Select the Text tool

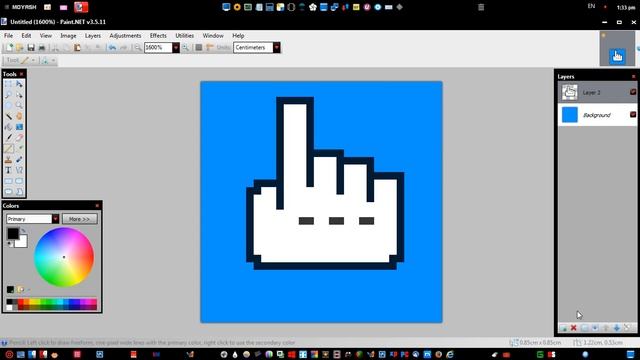pyautogui.click(x=8, y=170)
